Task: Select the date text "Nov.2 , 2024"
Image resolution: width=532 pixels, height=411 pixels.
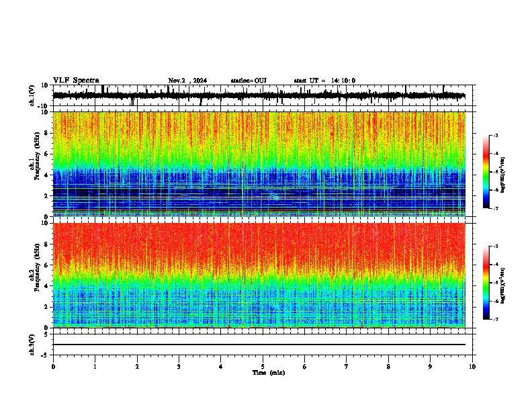Action: [x=187, y=81]
